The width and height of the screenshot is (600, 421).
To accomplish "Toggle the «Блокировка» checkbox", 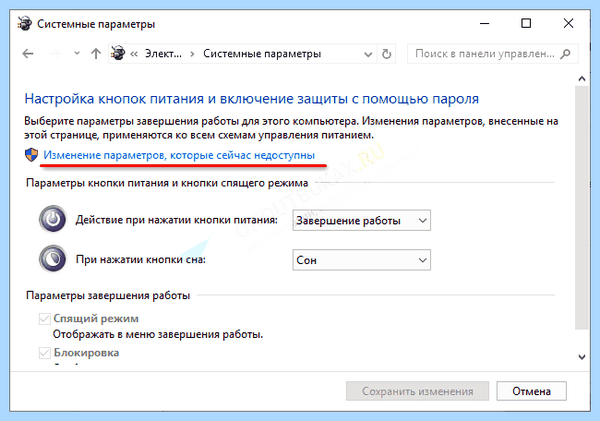I will click(45, 352).
